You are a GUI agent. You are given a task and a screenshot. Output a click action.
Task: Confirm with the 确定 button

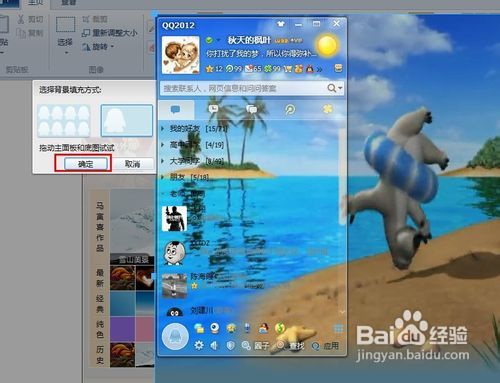[x=86, y=164]
